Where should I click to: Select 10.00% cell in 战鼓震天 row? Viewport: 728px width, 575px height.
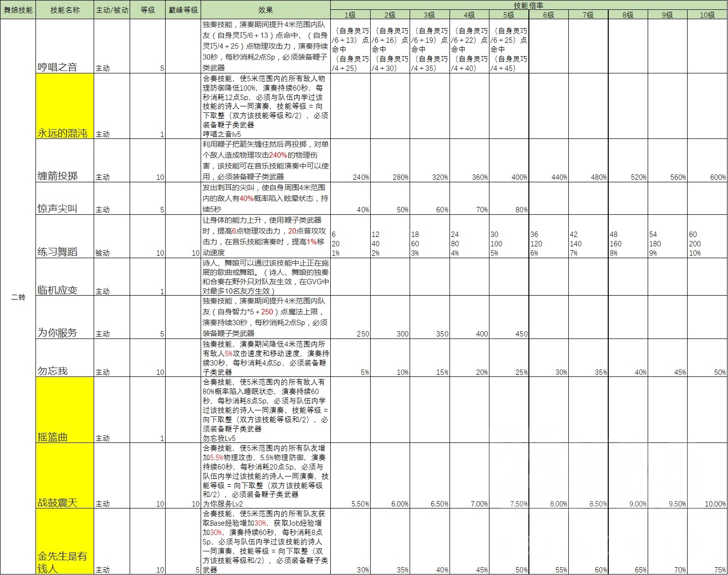click(x=707, y=475)
